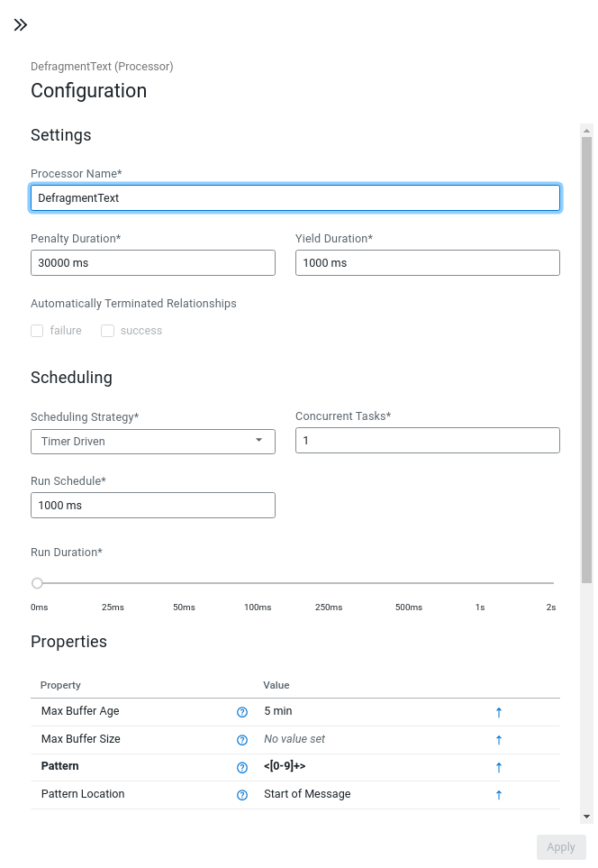Enable the failure relationship checkbox
This screenshot has height=868, width=598.
click(x=37, y=331)
